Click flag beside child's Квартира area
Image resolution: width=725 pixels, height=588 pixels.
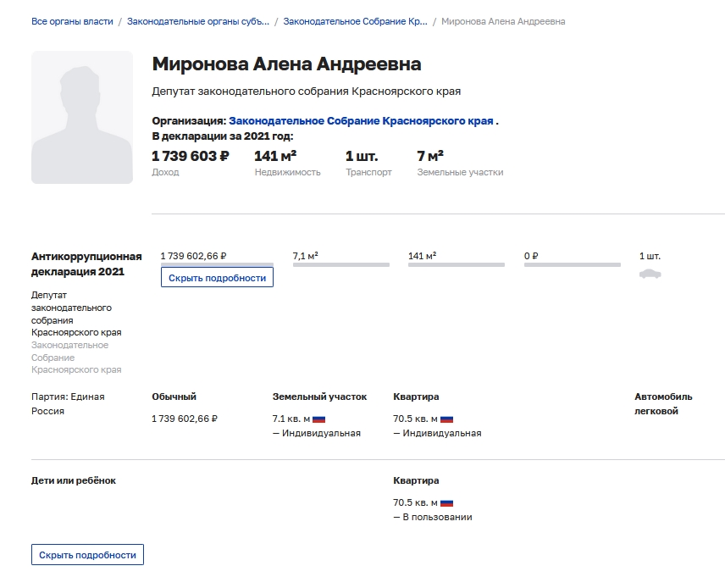point(446,503)
